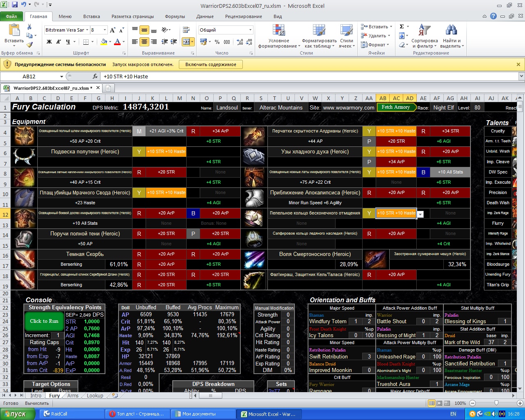The image size is (525, 420).
Task: Switch to the Данные tab
Action: click(205, 16)
